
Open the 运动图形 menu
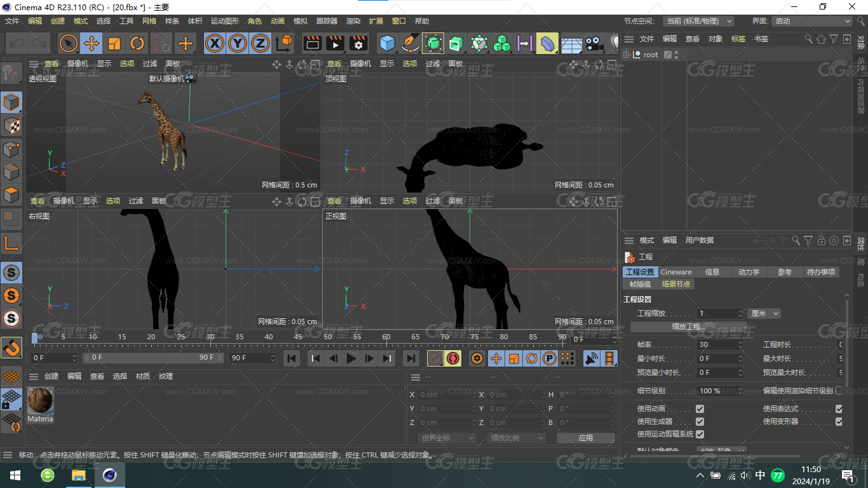pos(225,21)
